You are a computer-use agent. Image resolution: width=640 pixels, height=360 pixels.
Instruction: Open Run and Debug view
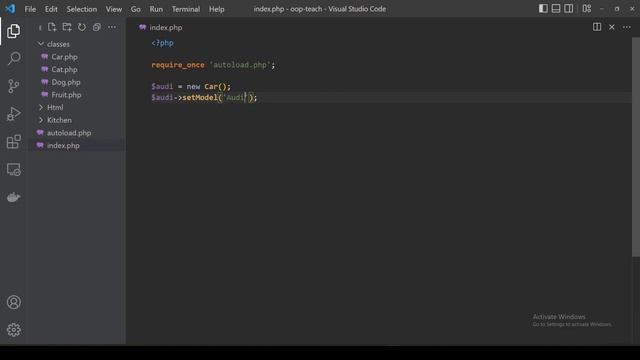coord(13,114)
